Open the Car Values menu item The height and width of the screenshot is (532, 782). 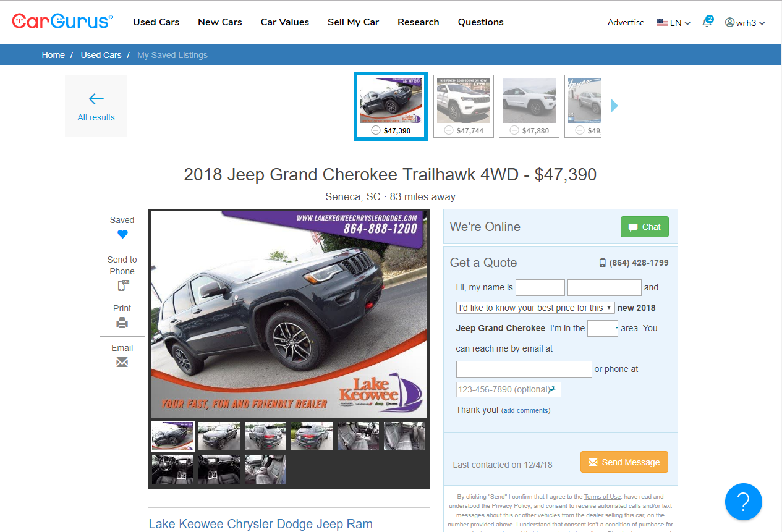pyautogui.click(x=285, y=22)
